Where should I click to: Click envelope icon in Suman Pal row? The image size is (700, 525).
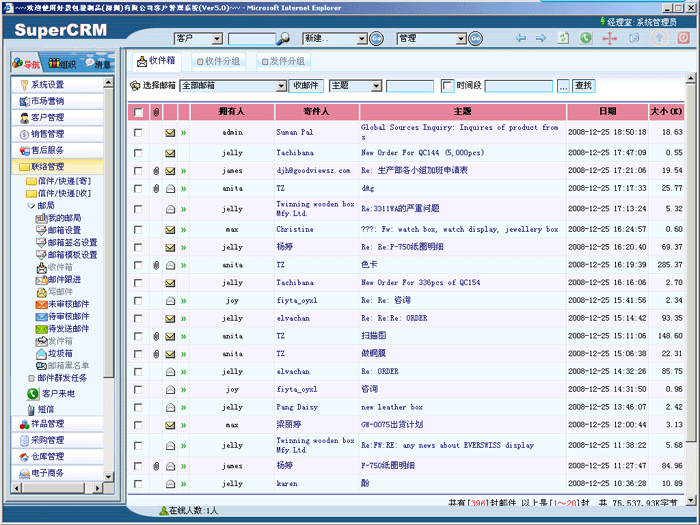pyautogui.click(x=170, y=133)
